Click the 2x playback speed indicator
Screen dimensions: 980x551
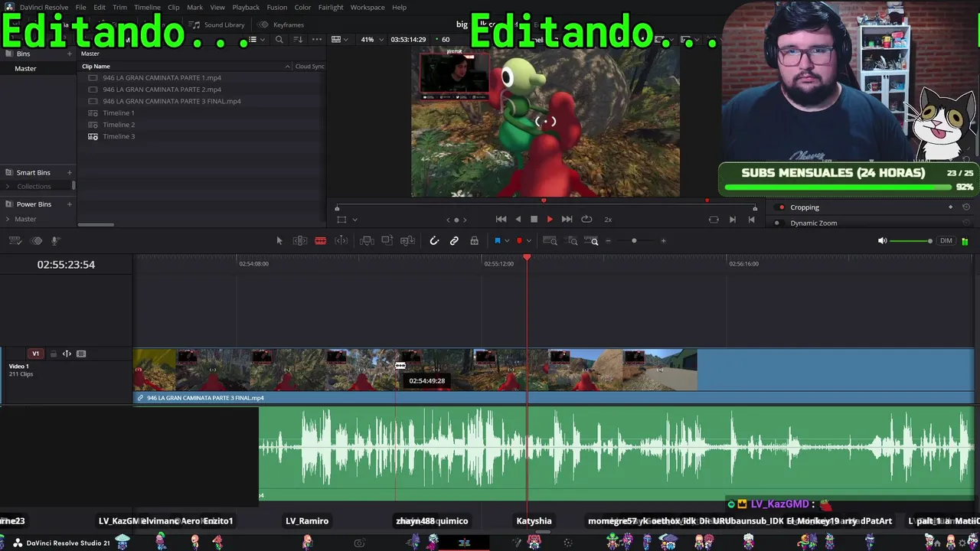(608, 220)
